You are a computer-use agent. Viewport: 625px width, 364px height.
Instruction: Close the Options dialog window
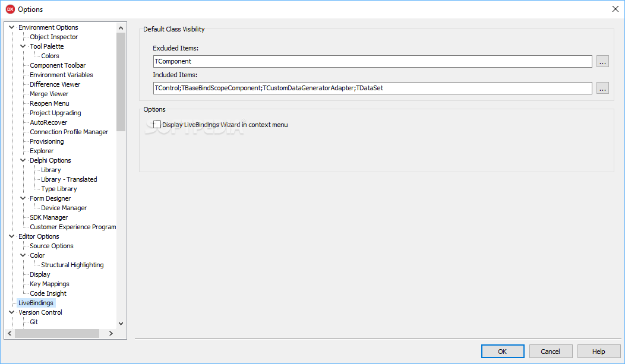(x=615, y=9)
